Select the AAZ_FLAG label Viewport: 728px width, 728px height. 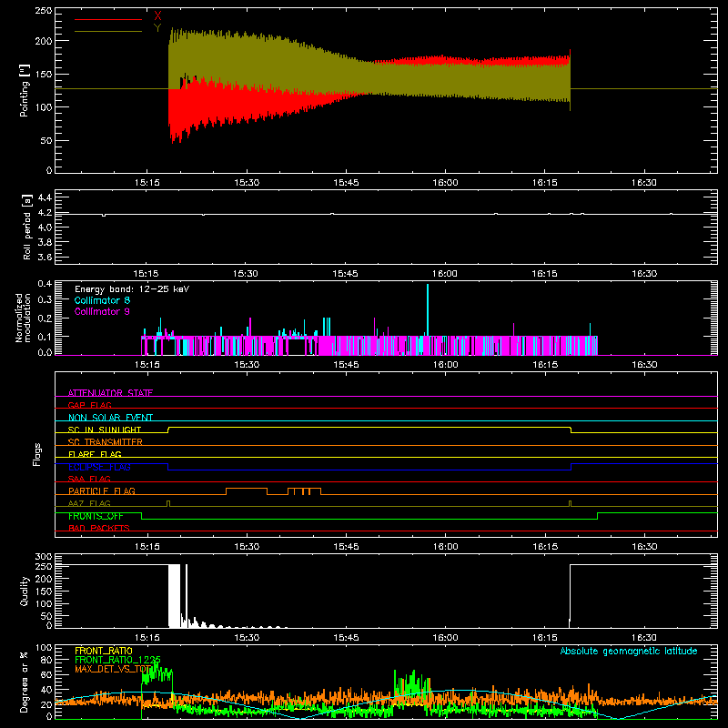click(89, 503)
